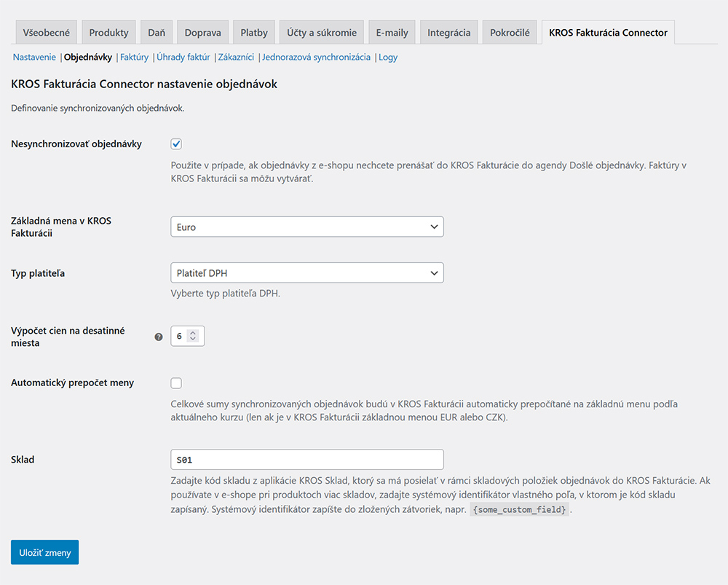Go to the Daň tab
728x585 pixels.
click(x=157, y=33)
